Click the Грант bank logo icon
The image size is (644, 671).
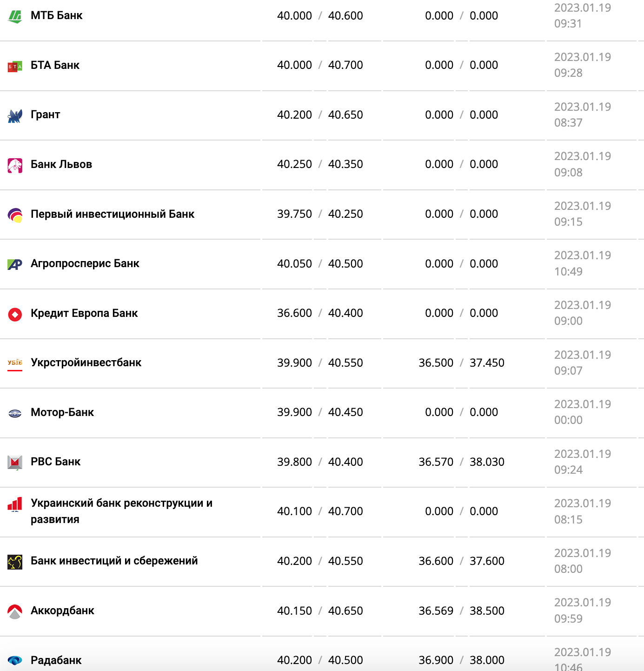[x=15, y=116]
